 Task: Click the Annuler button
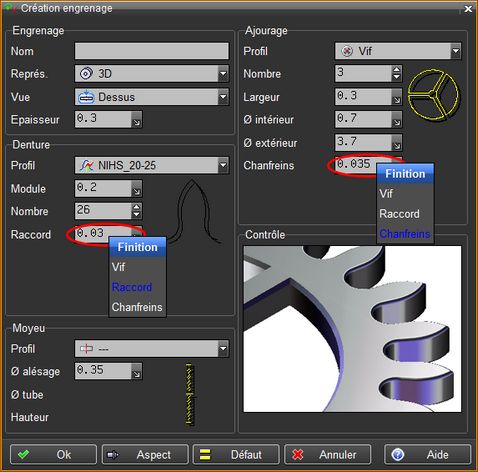327,454
